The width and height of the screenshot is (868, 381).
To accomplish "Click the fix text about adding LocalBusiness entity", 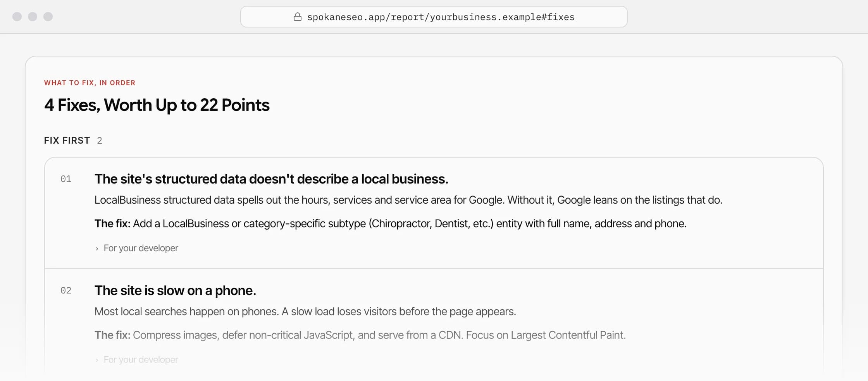I will click(391, 224).
